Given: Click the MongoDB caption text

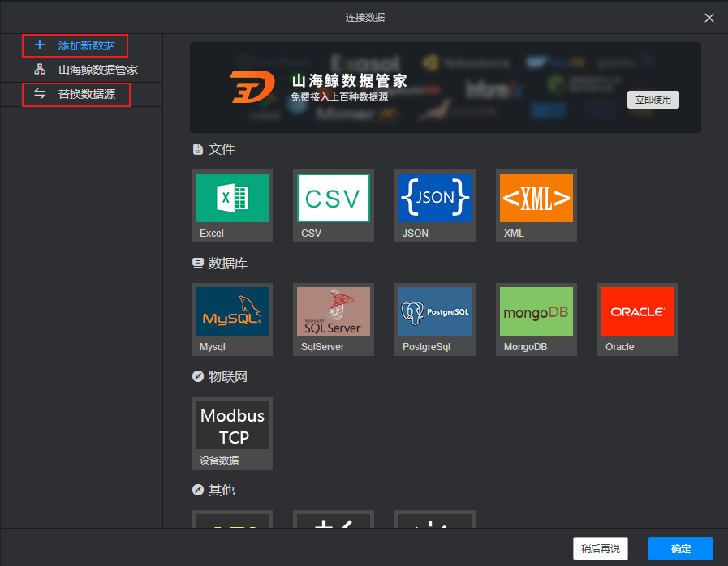Looking at the screenshot, I should [526, 347].
